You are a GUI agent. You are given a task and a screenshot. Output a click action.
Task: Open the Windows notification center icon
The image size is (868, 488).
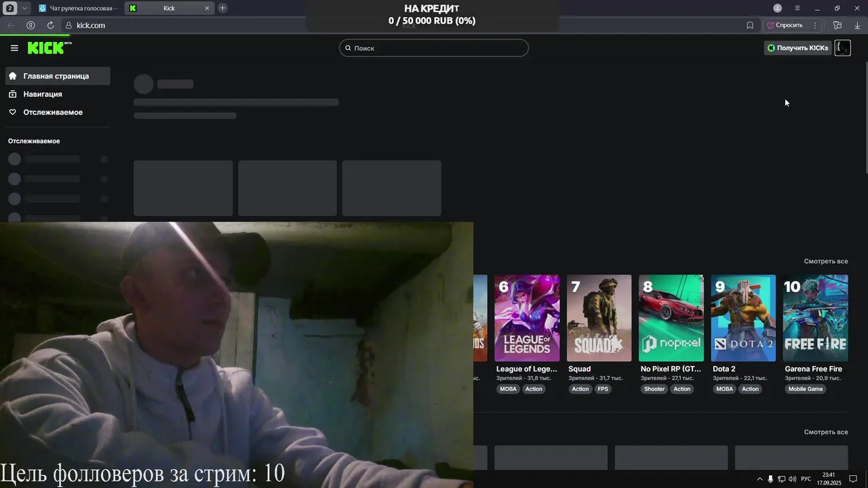[854, 479]
